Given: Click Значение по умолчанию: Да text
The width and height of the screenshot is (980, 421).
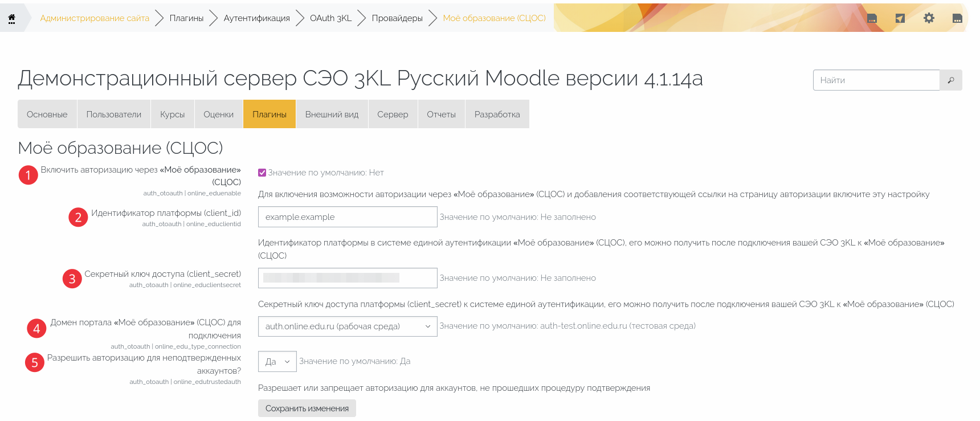Looking at the screenshot, I should [355, 361].
